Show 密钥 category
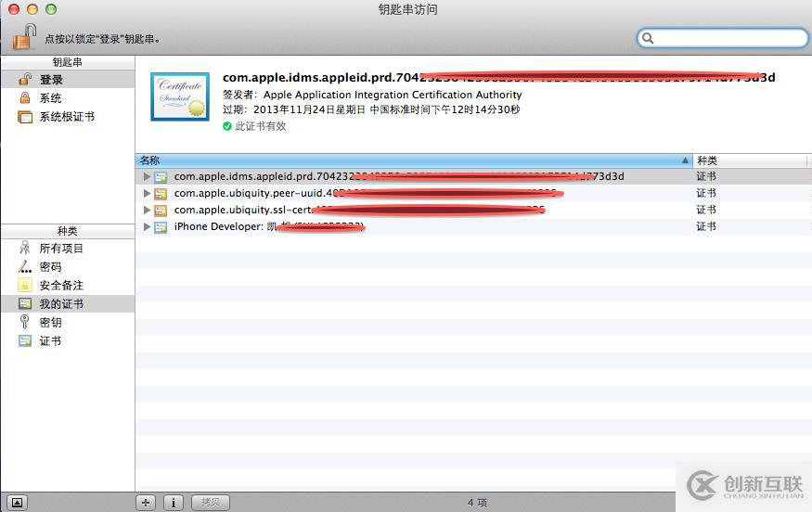 click(x=68, y=323)
